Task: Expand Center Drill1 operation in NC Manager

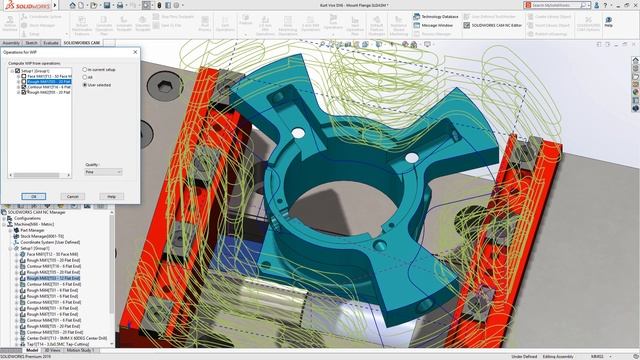Action: pyautogui.click(x=17, y=338)
